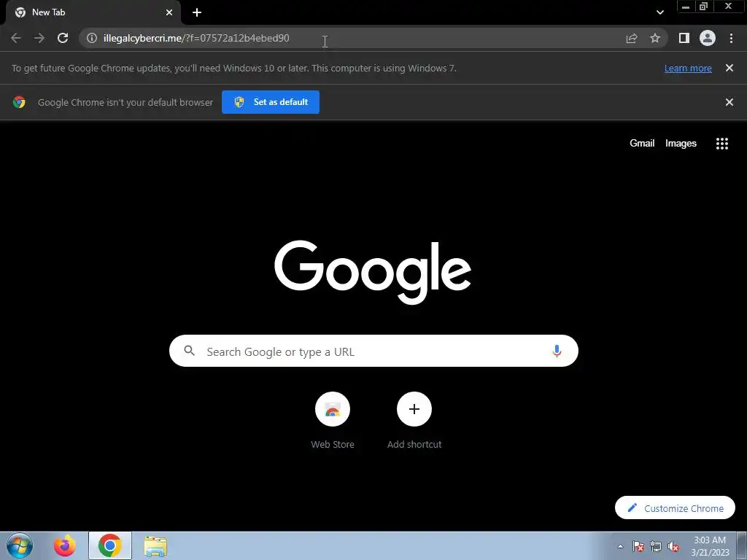Click the browser forward arrow
This screenshot has height=560, width=747.
(39, 38)
